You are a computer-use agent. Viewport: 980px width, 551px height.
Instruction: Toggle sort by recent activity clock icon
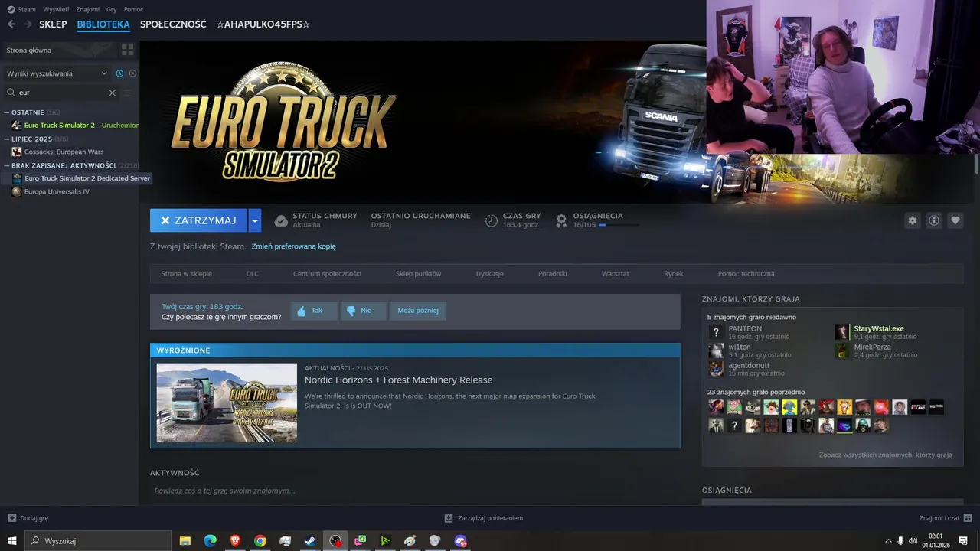(x=119, y=73)
